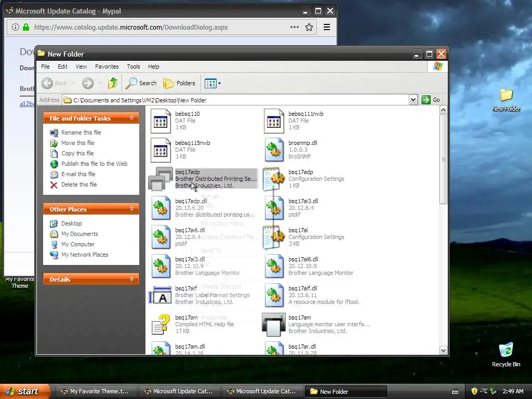
Task: Click the Go button
Action: click(x=431, y=100)
